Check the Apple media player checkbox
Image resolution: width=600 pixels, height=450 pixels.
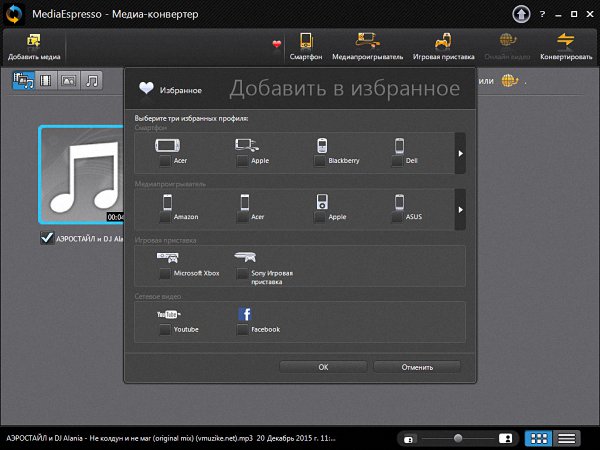pos(320,217)
